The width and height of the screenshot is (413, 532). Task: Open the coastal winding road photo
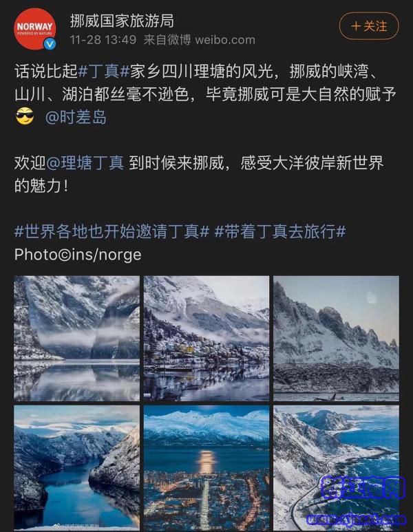tap(337, 468)
